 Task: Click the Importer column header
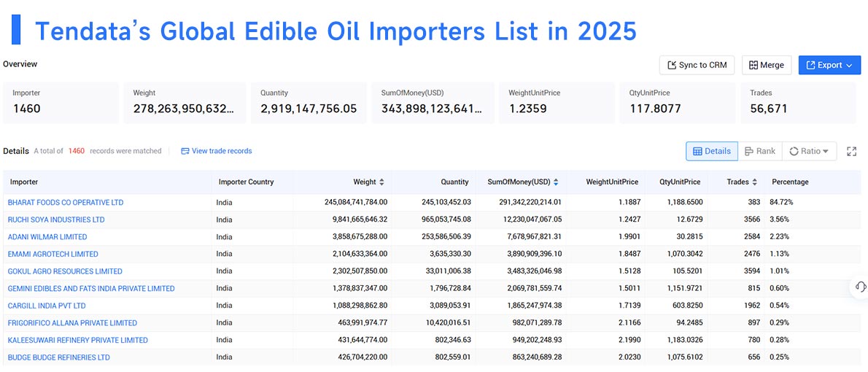click(x=24, y=182)
